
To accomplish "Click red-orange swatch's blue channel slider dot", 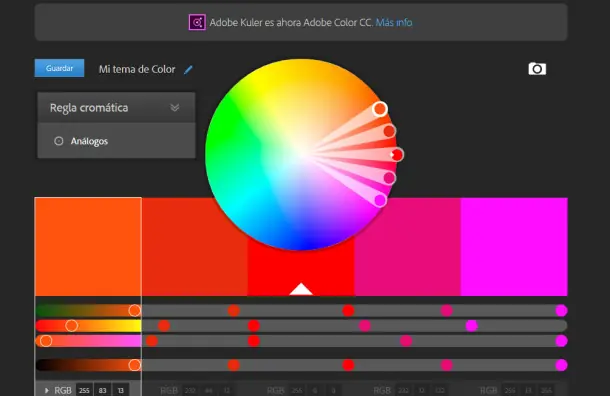I will [x=152, y=341].
